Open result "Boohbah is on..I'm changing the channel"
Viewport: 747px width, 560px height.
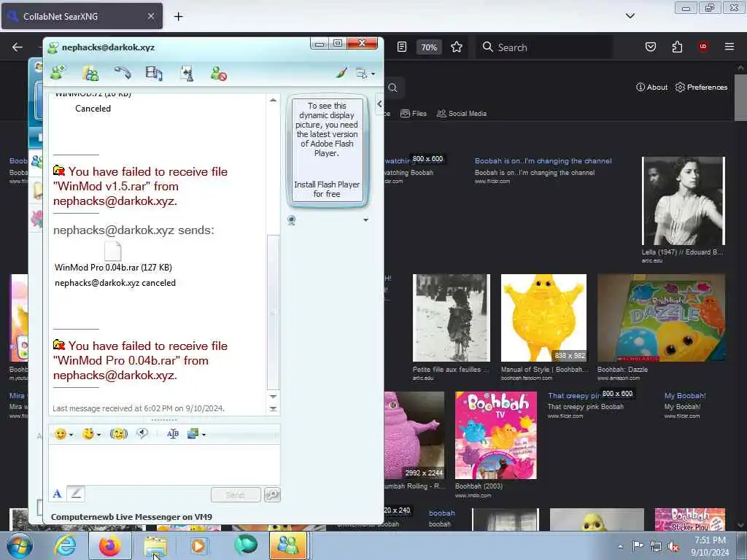tap(543, 161)
